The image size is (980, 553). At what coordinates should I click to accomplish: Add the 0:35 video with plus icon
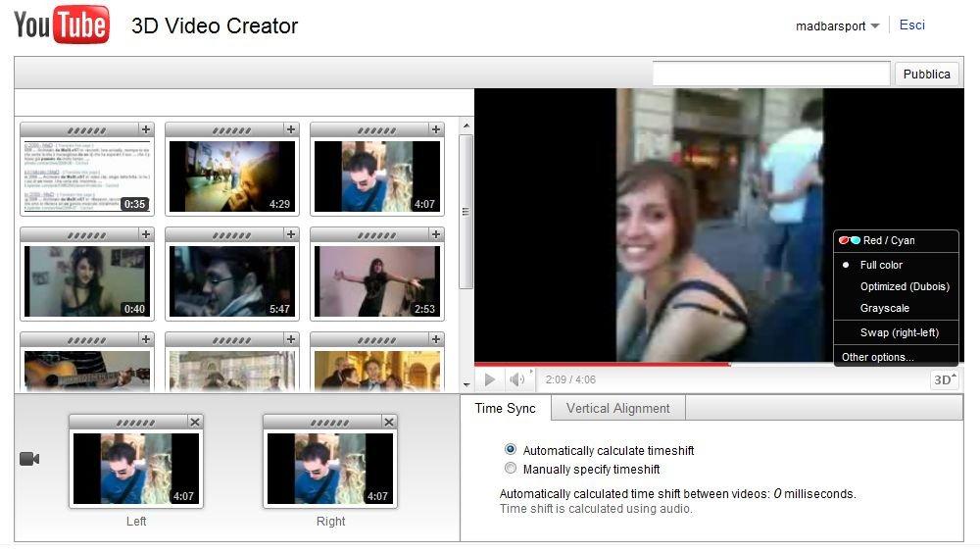pyautogui.click(x=146, y=129)
